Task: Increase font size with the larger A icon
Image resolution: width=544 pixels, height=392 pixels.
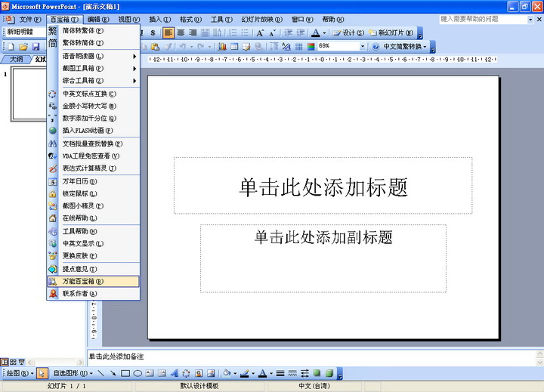Action: tap(260, 32)
